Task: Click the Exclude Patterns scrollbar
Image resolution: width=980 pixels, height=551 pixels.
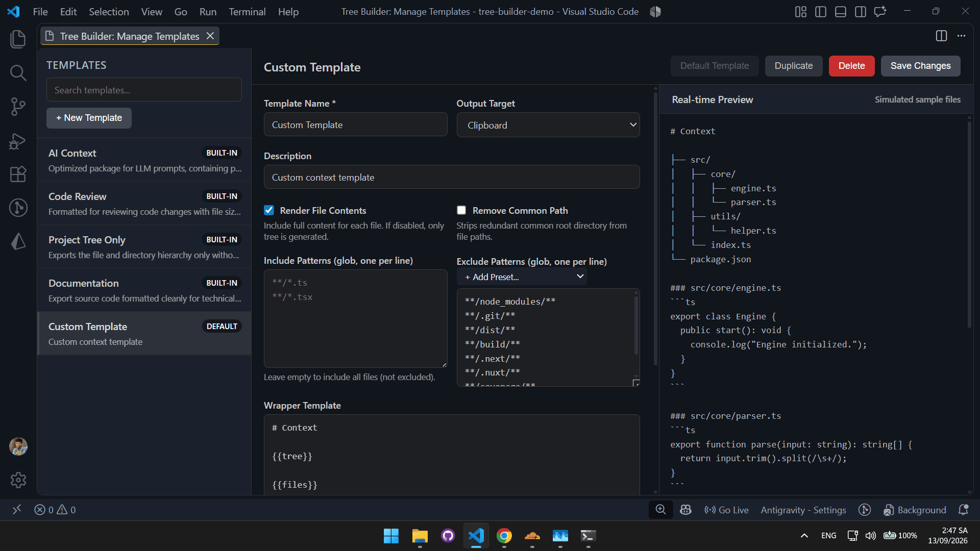Action: pyautogui.click(x=636, y=324)
